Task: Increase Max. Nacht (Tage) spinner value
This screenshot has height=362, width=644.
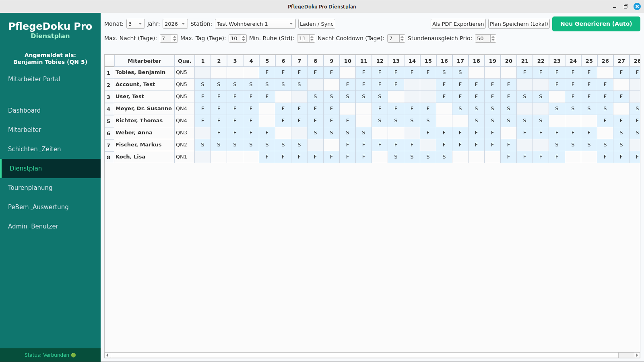Action: coord(175,37)
